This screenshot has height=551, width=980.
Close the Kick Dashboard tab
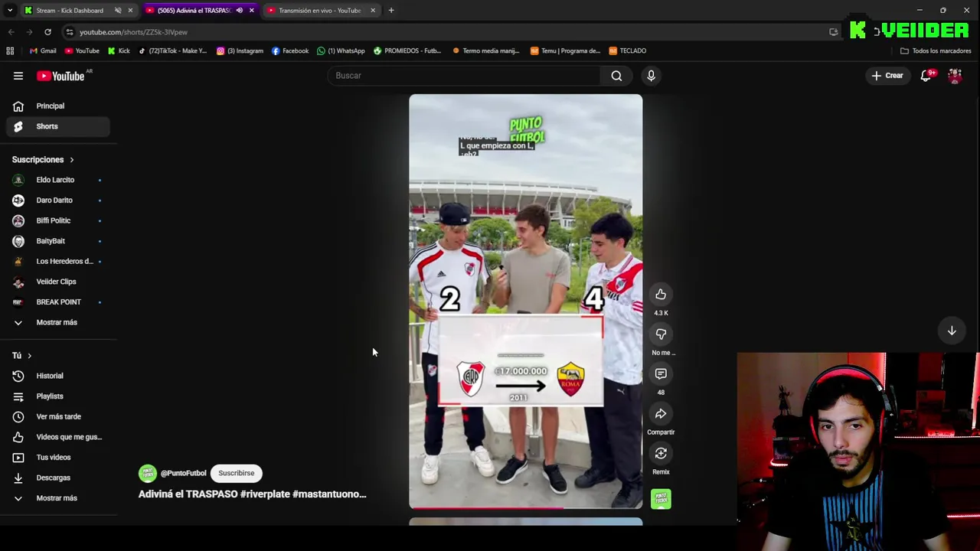(x=130, y=10)
